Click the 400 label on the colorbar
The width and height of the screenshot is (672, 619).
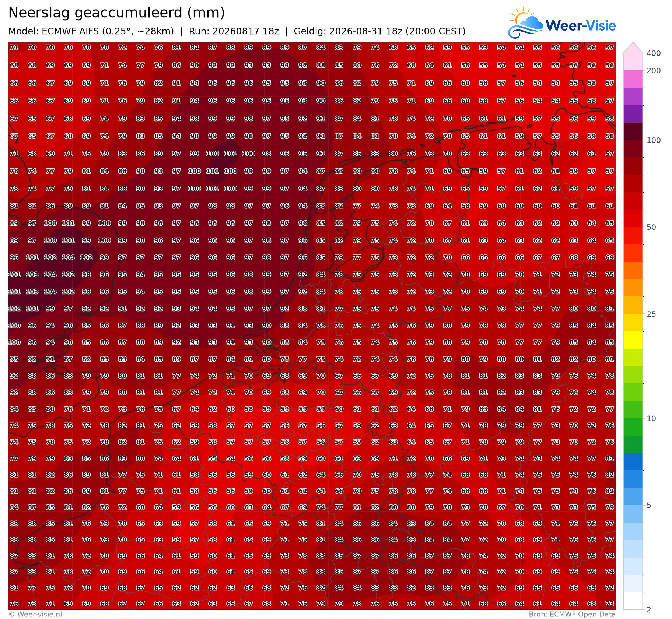point(654,53)
